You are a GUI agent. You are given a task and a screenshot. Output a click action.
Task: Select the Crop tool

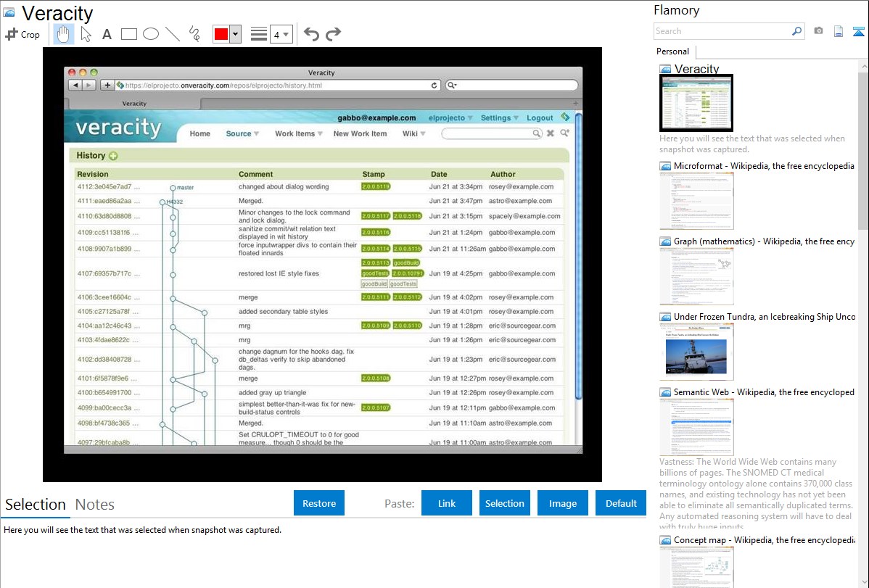[x=22, y=34]
